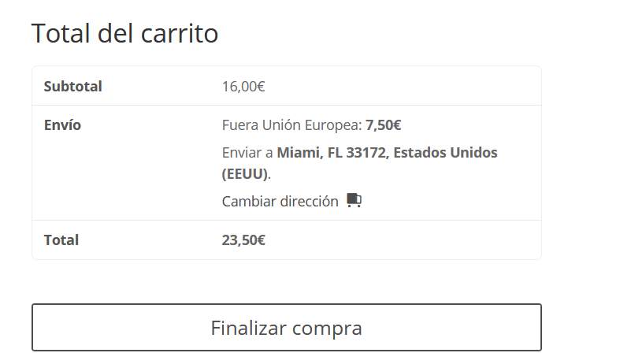
Task: Click the bold Total label
Action: point(61,240)
